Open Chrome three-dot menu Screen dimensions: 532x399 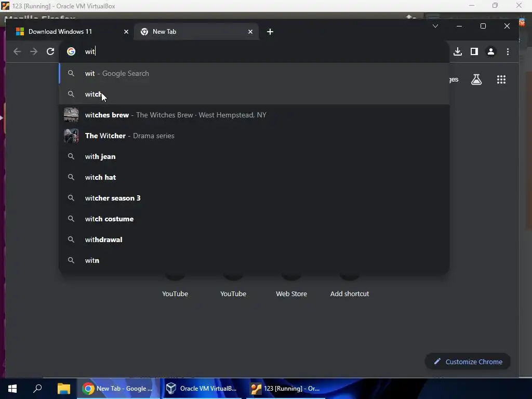coord(508,51)
